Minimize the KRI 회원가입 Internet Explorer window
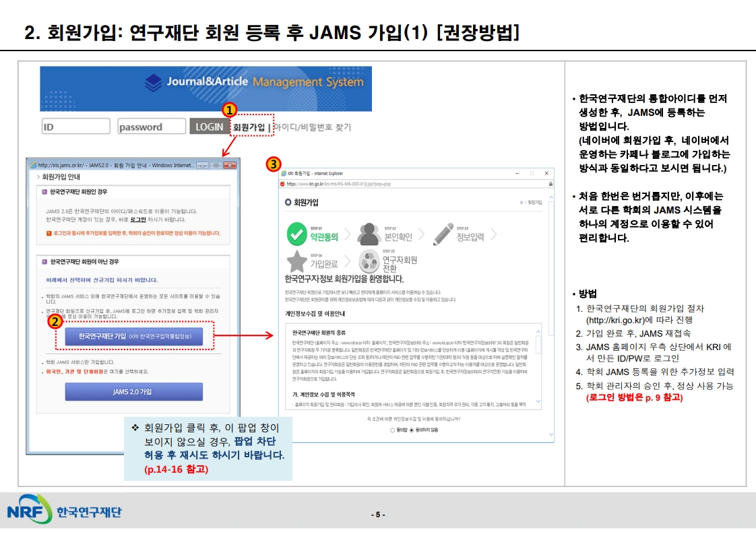756x534 pixels. [517, 173]
